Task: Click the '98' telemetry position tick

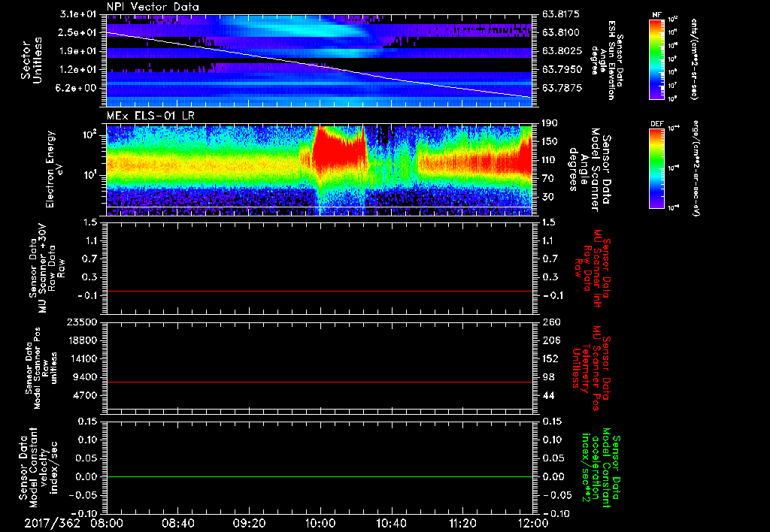Action: 547,377
